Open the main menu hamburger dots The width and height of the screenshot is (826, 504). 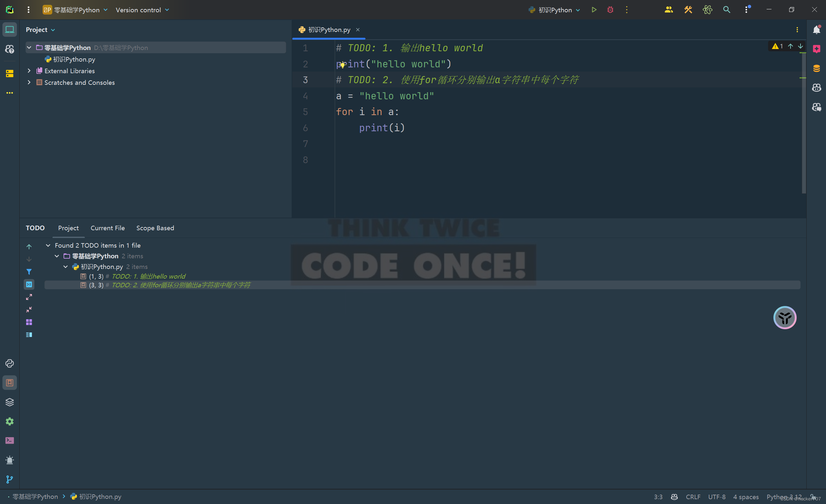point(28,10)
